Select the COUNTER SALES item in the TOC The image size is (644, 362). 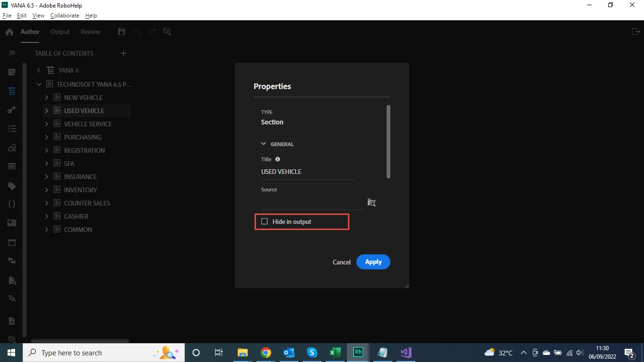tap(87, 203)
